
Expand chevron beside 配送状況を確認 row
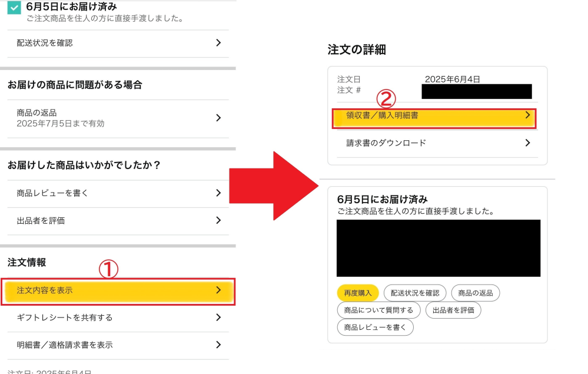[x=218, y=43]
